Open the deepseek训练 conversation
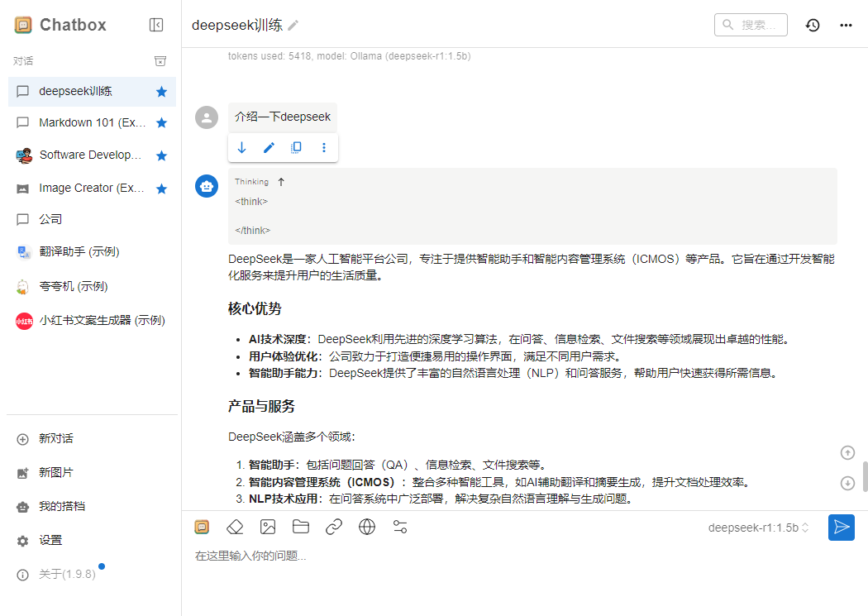Viewport: 868px width, 616px height. point(92,91)
